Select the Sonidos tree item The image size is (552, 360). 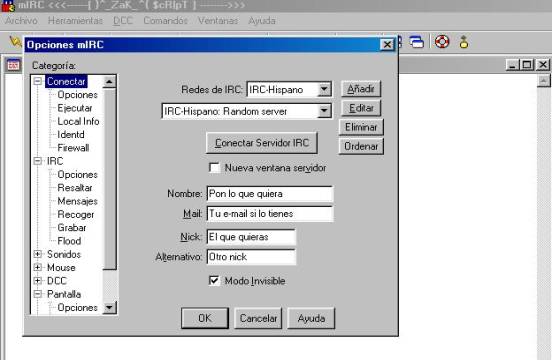pos(64,254)
